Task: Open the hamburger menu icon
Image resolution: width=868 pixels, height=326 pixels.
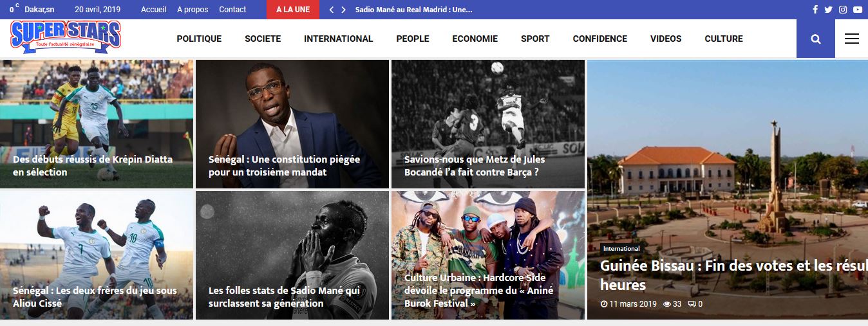Action: pos(852,39)
